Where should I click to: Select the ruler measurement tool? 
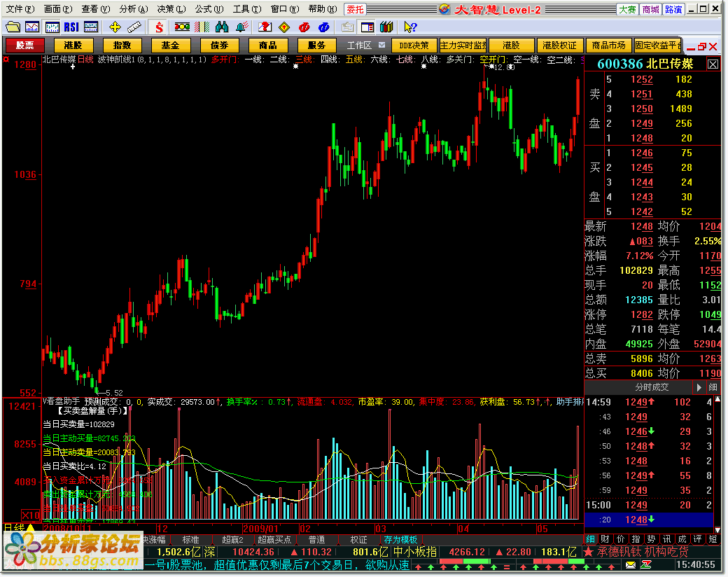[134, 27]
